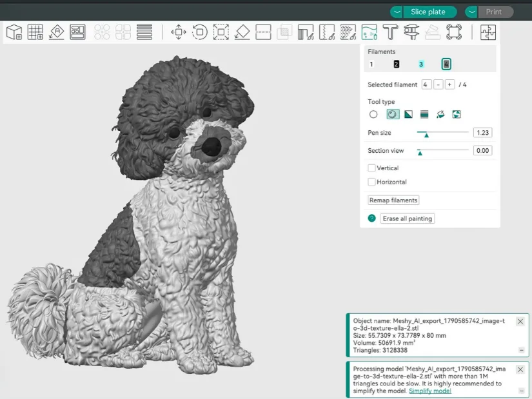Open the Seam painting tool

[x=327, y=32]
